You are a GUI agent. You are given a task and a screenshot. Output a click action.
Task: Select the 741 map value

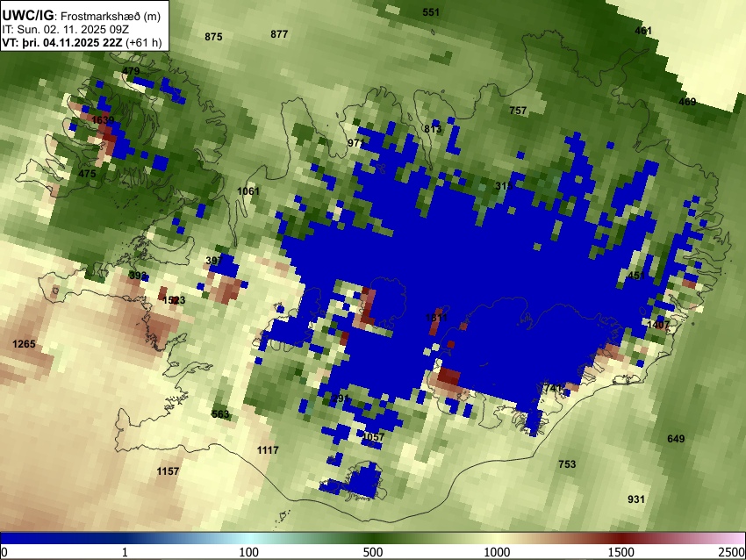[x=553, y=388]
